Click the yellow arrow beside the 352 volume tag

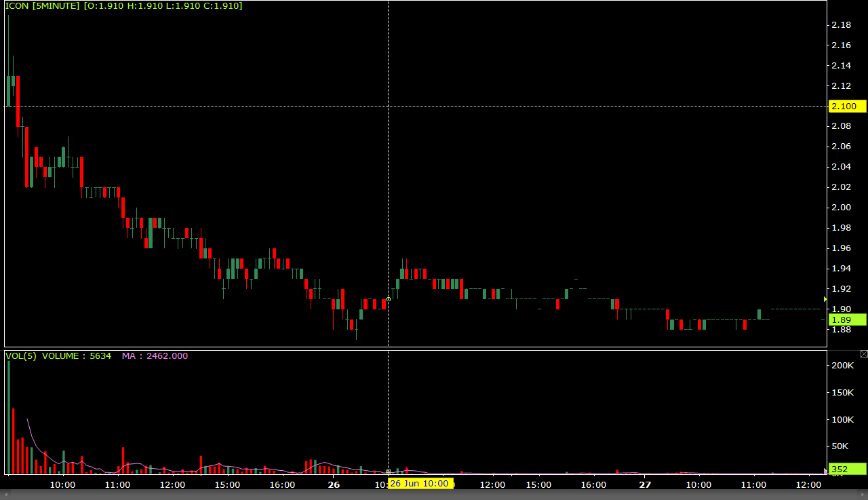coord(825,469)
